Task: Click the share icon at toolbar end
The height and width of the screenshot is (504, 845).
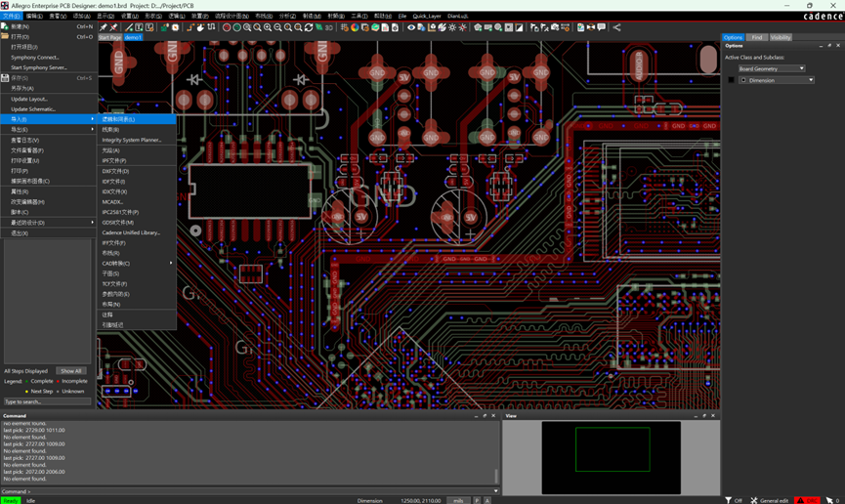Action: 617,27
